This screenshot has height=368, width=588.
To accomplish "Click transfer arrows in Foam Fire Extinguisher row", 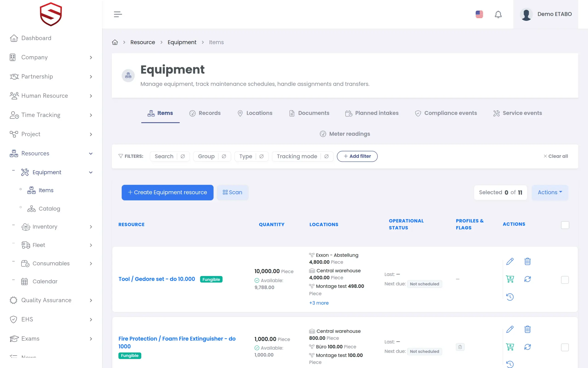I will [x=527, y=347].
